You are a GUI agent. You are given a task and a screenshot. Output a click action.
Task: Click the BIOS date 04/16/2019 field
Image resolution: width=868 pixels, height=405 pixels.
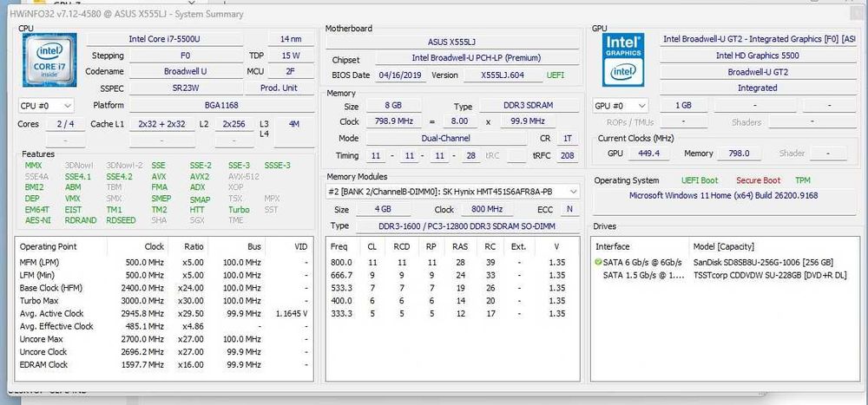coord(401,75)
